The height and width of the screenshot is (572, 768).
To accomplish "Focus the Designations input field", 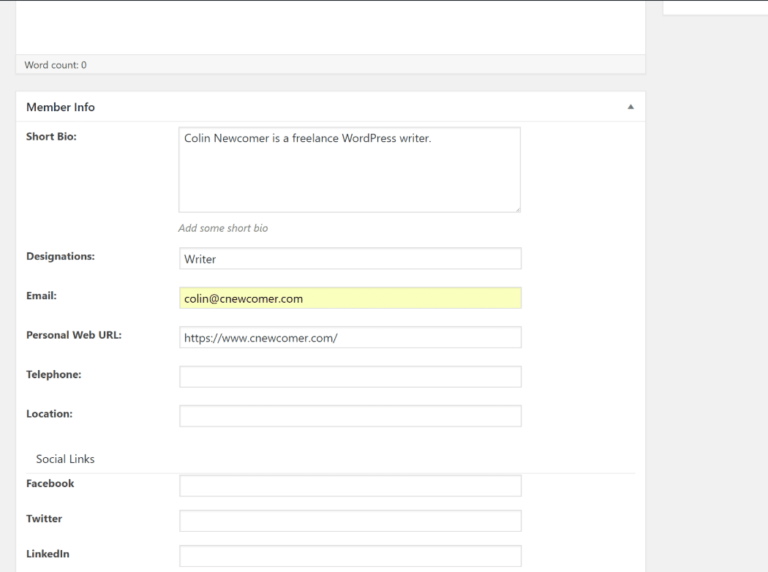I will [x=350, y=258].
